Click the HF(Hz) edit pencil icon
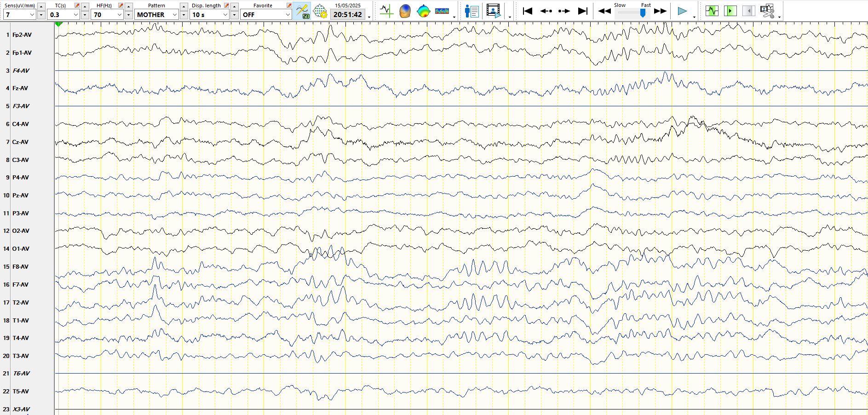Viewport: 868px width, 415px height. (121, 6)
